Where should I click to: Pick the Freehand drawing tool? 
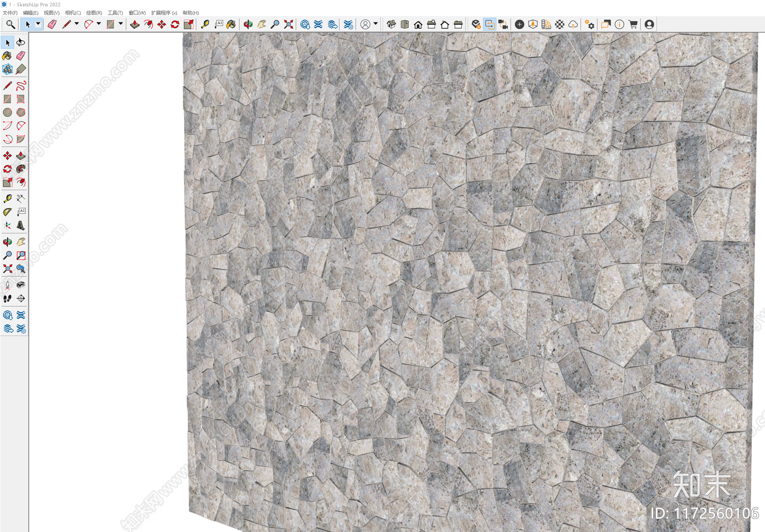coord(21,86)
